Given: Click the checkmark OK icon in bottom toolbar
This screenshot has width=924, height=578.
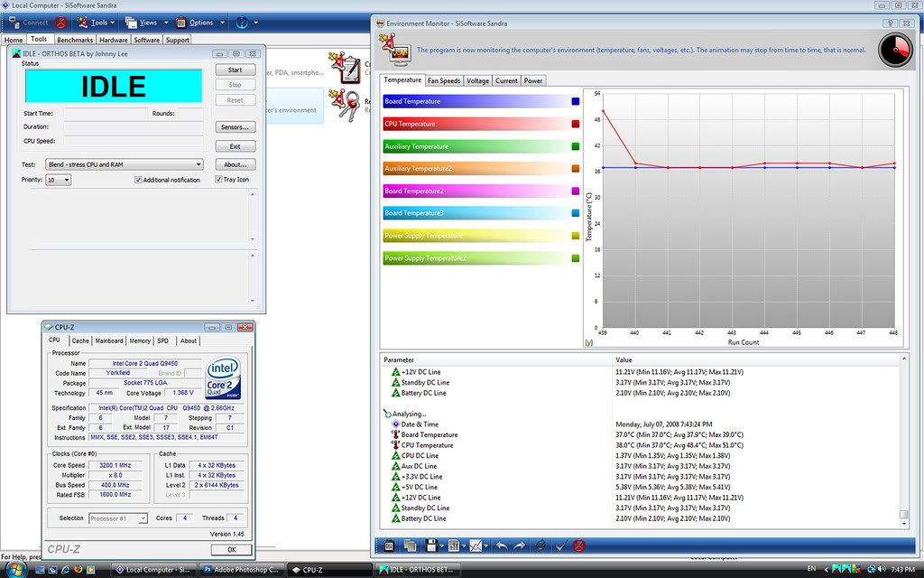Looking at the screenshot, I should (x=560, y=545).
